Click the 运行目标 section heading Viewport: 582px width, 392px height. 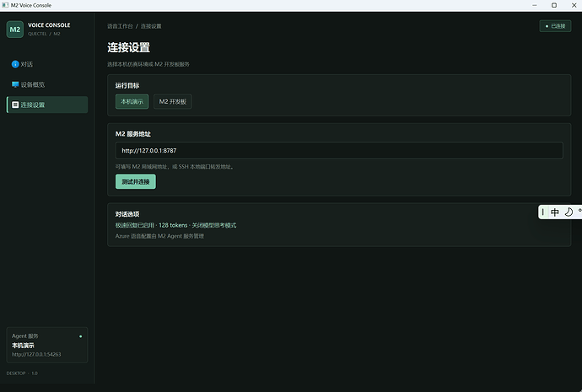[x=127, y=86]
